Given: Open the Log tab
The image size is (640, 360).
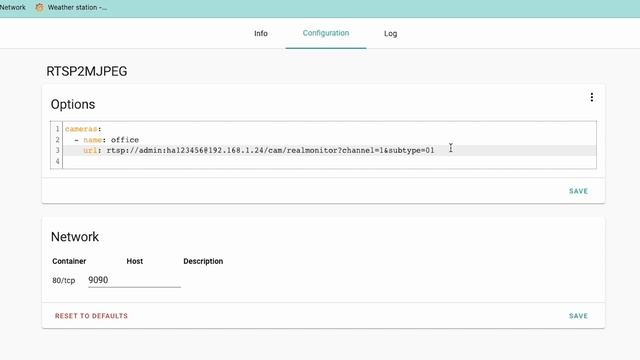Looking at the screenshot, I should coord(391,33).
